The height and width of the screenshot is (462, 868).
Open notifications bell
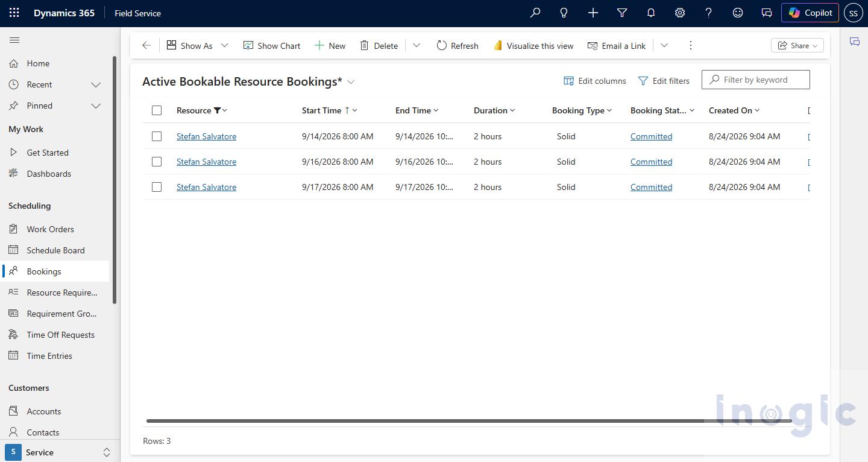650,13
